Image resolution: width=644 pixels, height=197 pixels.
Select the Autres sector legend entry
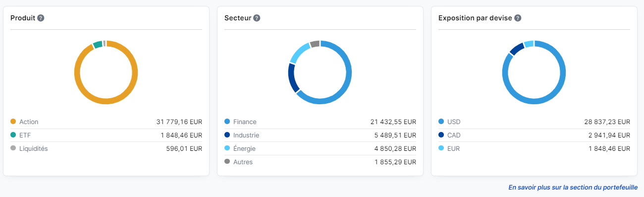[x=320, y=162]
